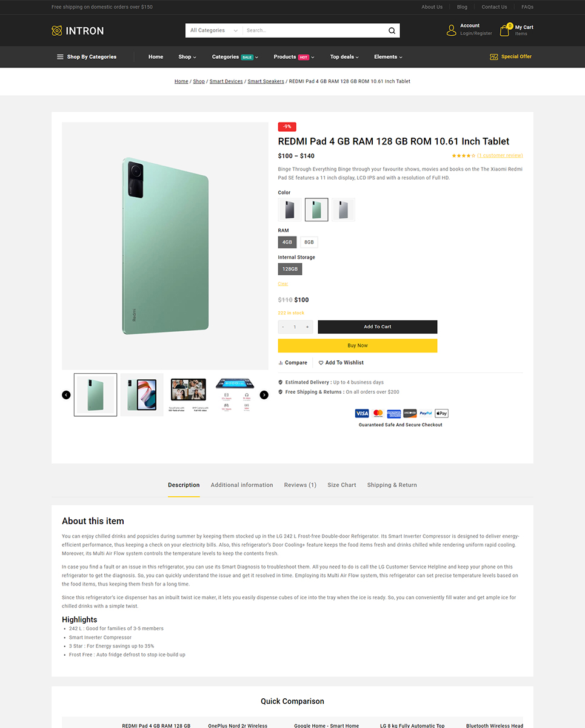The image size is (585, 728).
Task: Switch to the Additional information tab
Action: 242,485
